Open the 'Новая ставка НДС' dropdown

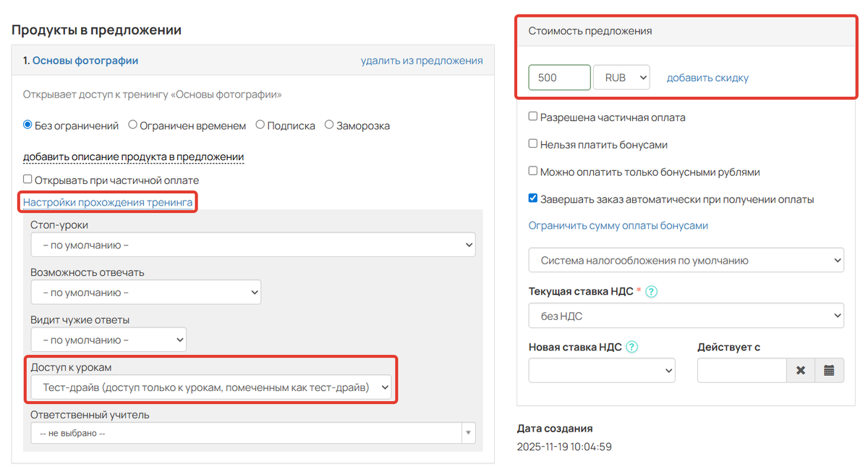coord(602,370)
